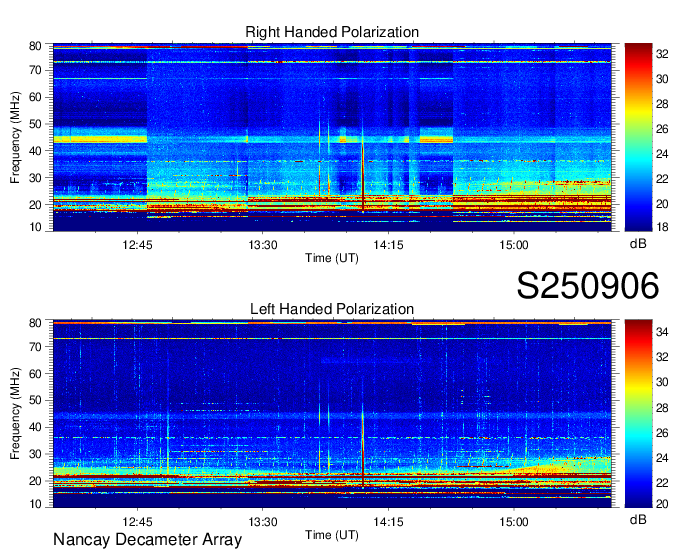Viewport: 680px width, 552px height.
Task: Click the 14:15 tick label under upper plot
Action: pyautogui.click(x=388, y=245)
